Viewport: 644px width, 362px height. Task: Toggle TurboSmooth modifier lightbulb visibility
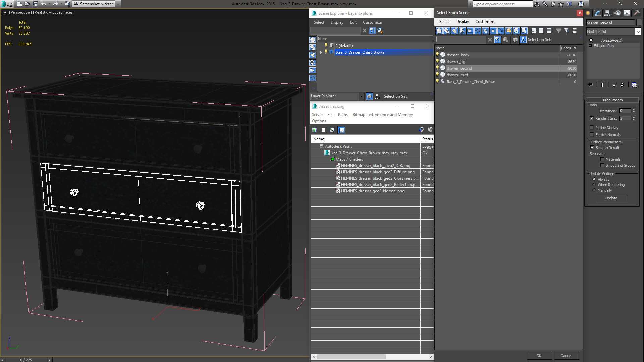tap(591, 40)
